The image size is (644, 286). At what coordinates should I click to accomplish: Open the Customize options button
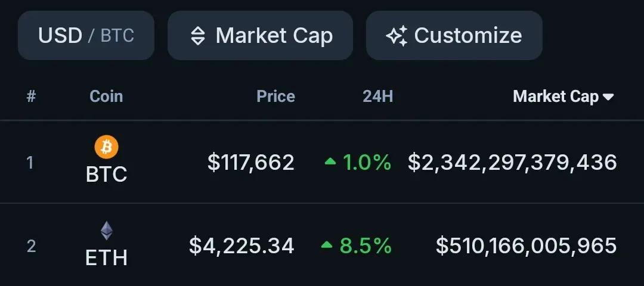click(x=454, y=35)
